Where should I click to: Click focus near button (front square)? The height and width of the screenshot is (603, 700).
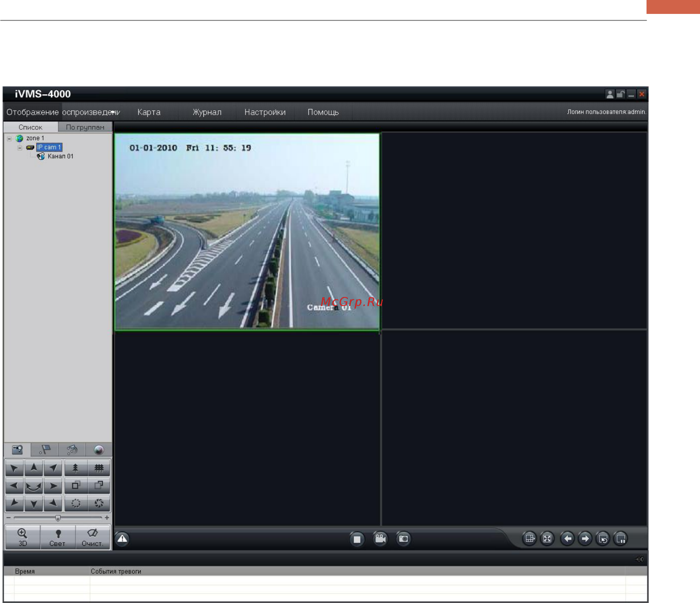tap(76, 485)
